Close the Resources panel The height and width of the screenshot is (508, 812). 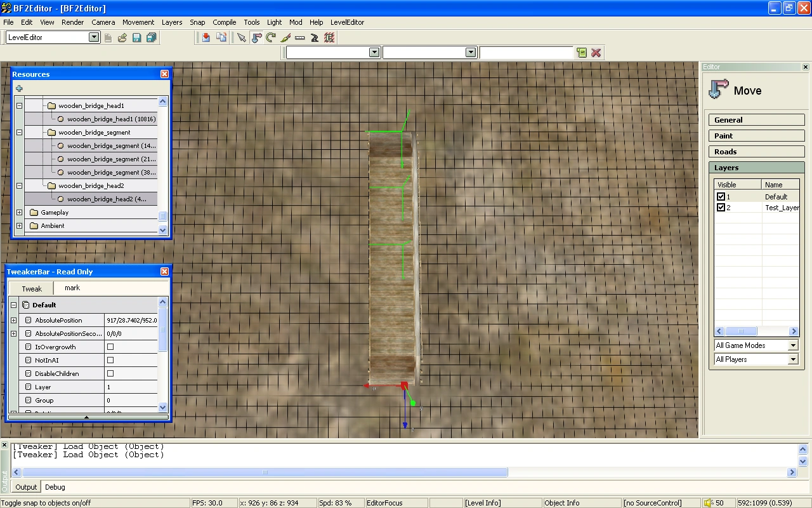164,74
